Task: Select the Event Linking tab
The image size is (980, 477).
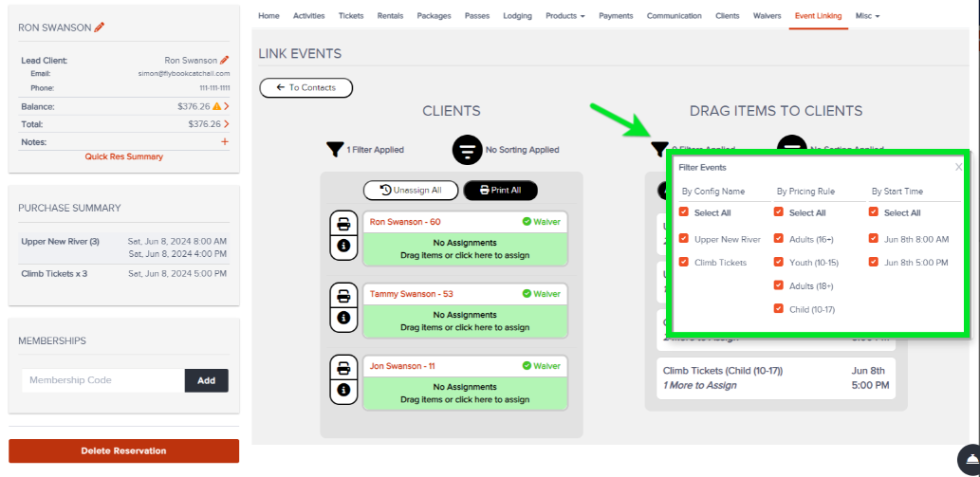Action: pyautogui.click(x=818, y=15)
